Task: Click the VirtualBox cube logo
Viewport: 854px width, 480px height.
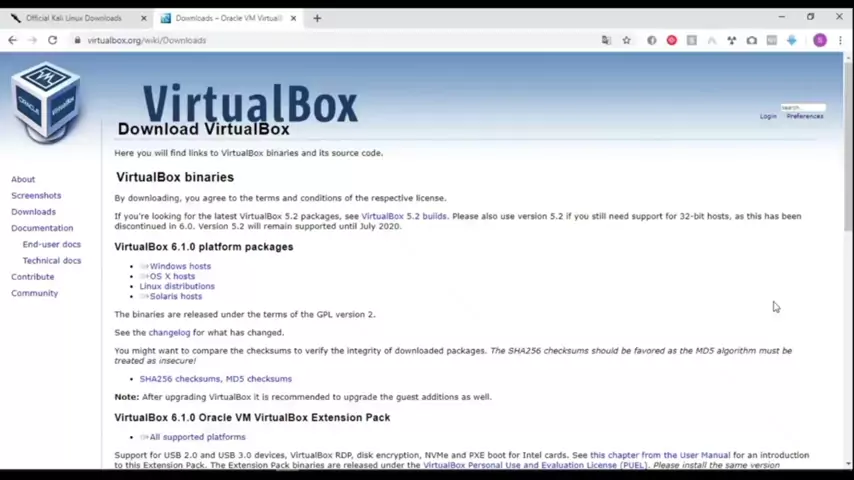Action: [x=45, y=103]
